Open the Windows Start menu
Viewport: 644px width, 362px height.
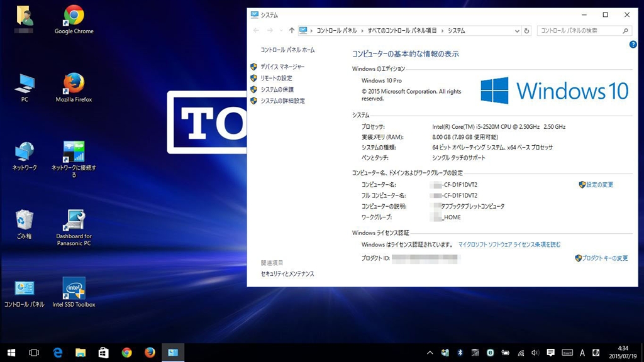click(x=11, y=353)
